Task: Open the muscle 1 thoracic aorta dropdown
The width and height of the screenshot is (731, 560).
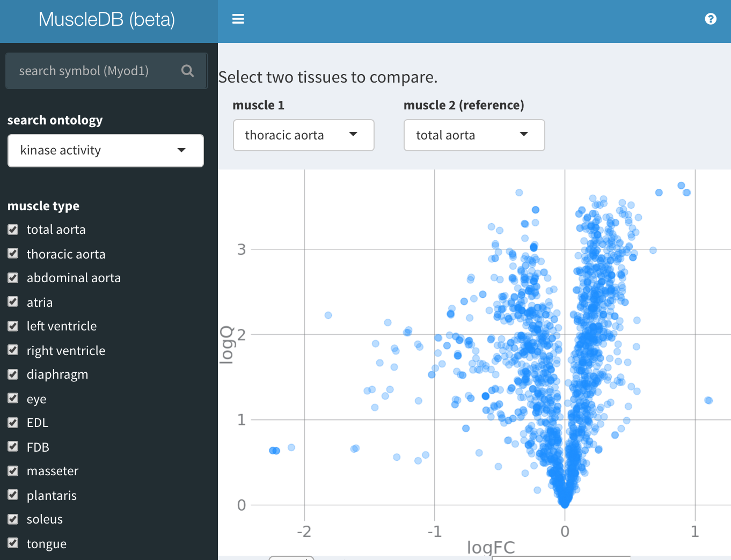Action: (304, 135)
